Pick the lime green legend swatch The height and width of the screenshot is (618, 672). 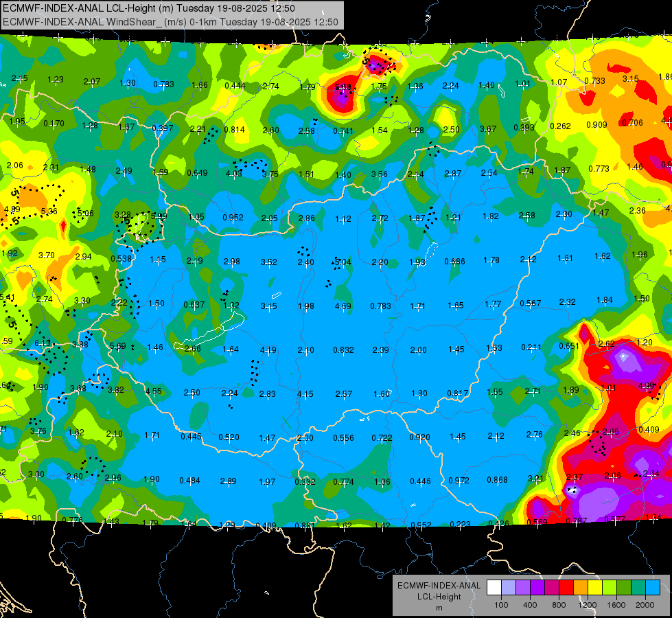click(x=610, y=588)
